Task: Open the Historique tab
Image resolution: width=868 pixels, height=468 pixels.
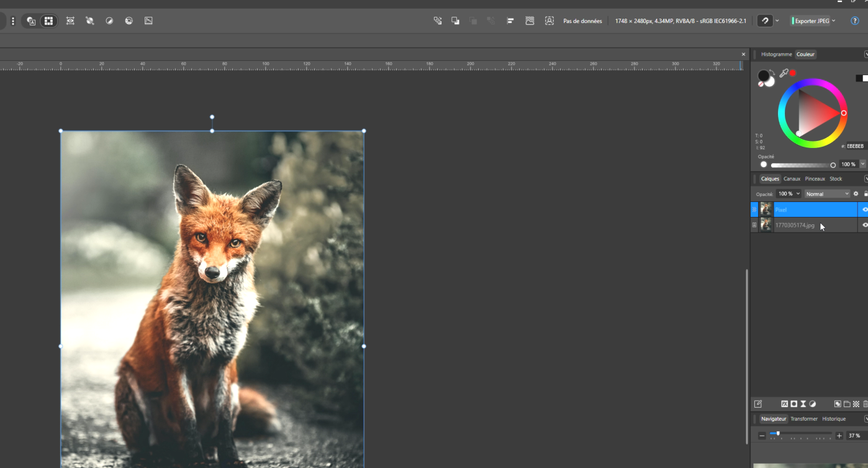Action: [x=834, y=419]
